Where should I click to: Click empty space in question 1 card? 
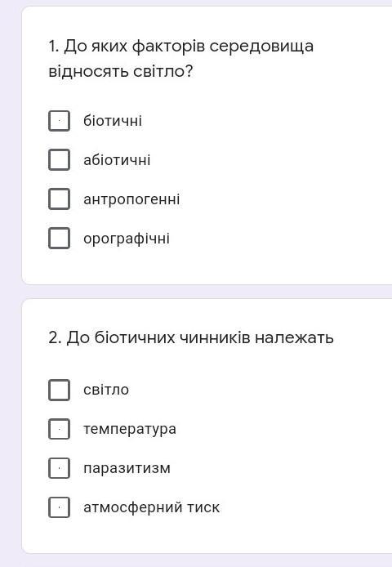[x=289, y=181]
